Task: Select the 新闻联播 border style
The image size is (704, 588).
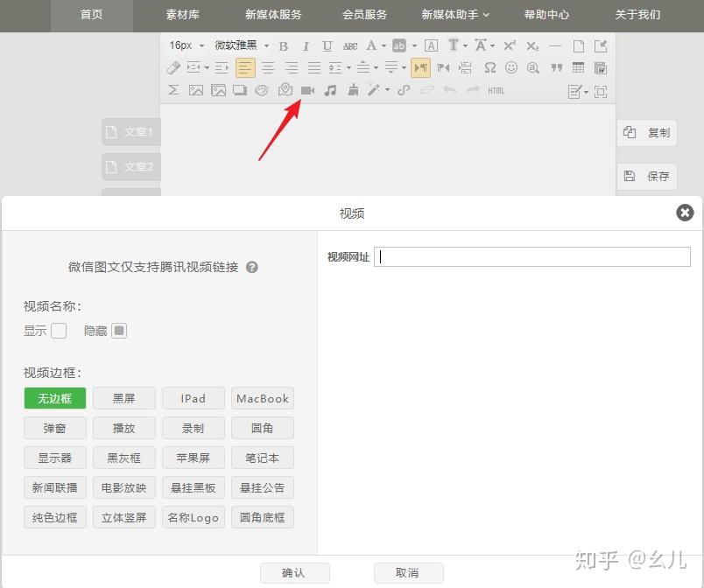Action: [55, 487]
